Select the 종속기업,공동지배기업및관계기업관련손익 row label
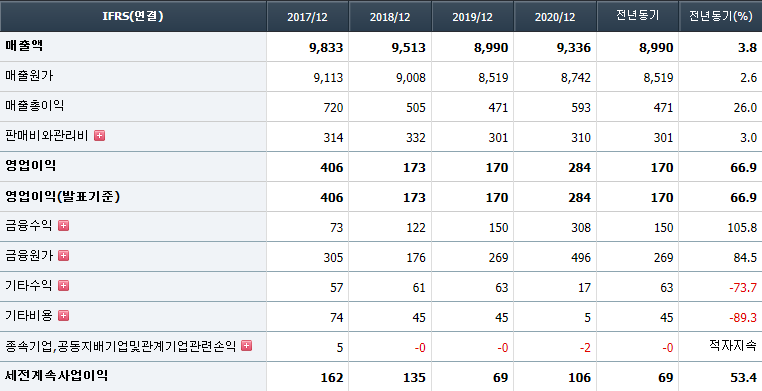 [121, 346]
